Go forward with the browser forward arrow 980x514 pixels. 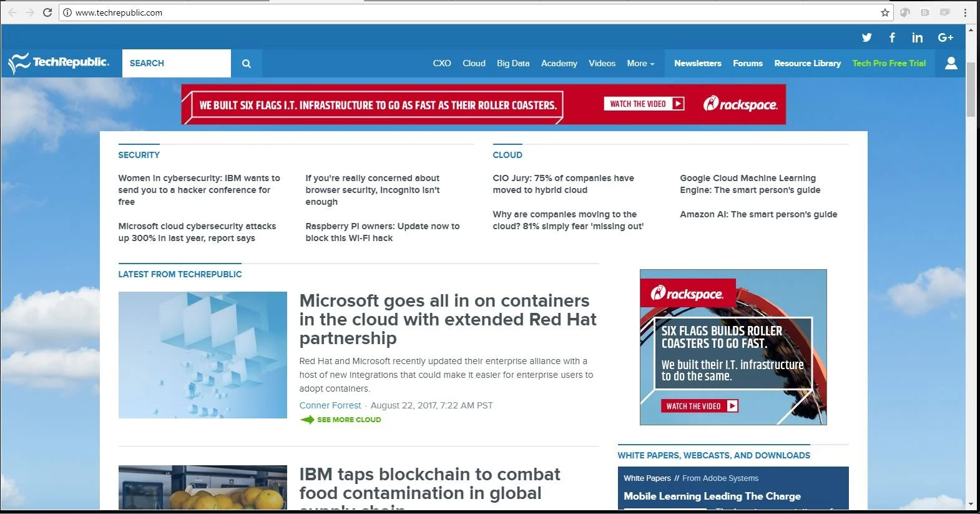(x=29, y=12)
